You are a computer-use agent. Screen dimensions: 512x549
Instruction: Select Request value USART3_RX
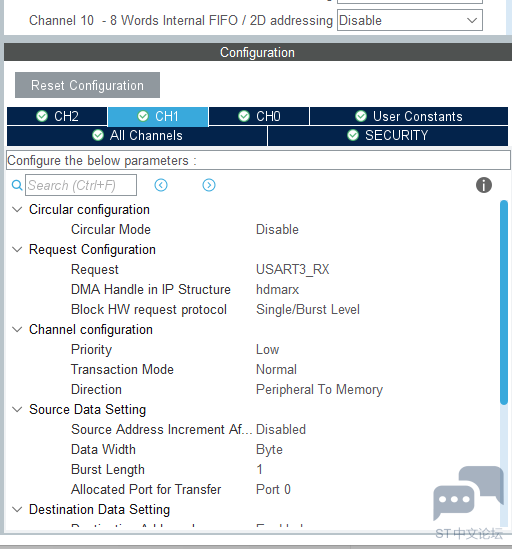(x=292, y=270)
